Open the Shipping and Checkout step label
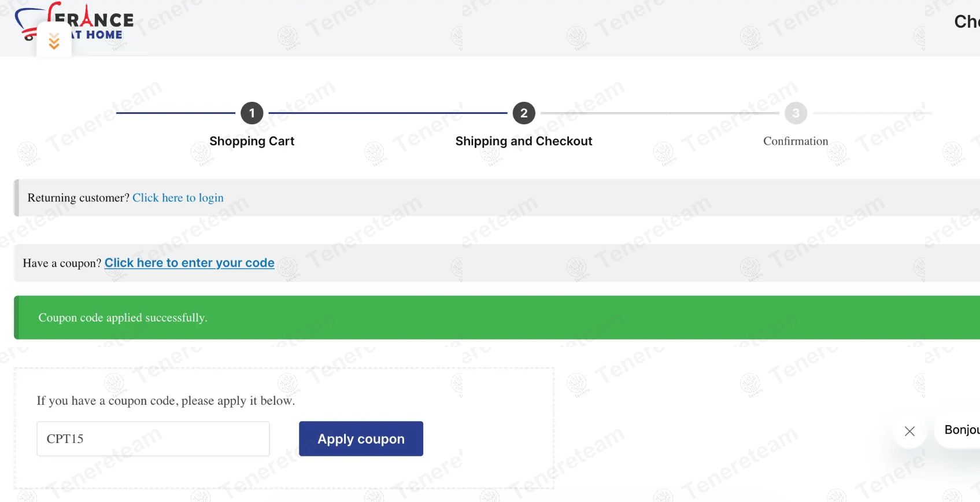The width and height of the screenshot is (980, 502). pyautogui.click(x=524, y=141)
